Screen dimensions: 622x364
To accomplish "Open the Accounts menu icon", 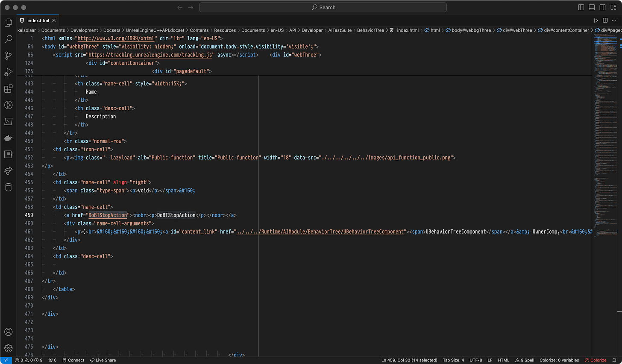I will coord(8,332).
